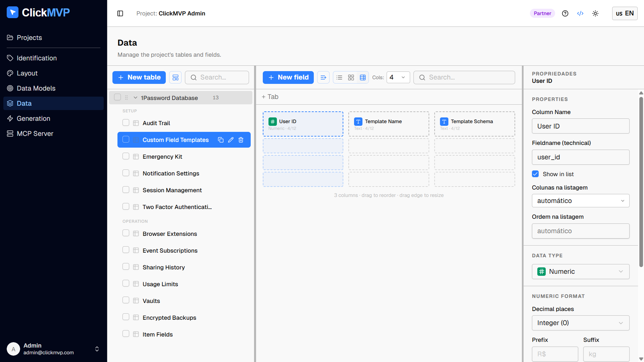Open the help question mark icon

(565, 13)
